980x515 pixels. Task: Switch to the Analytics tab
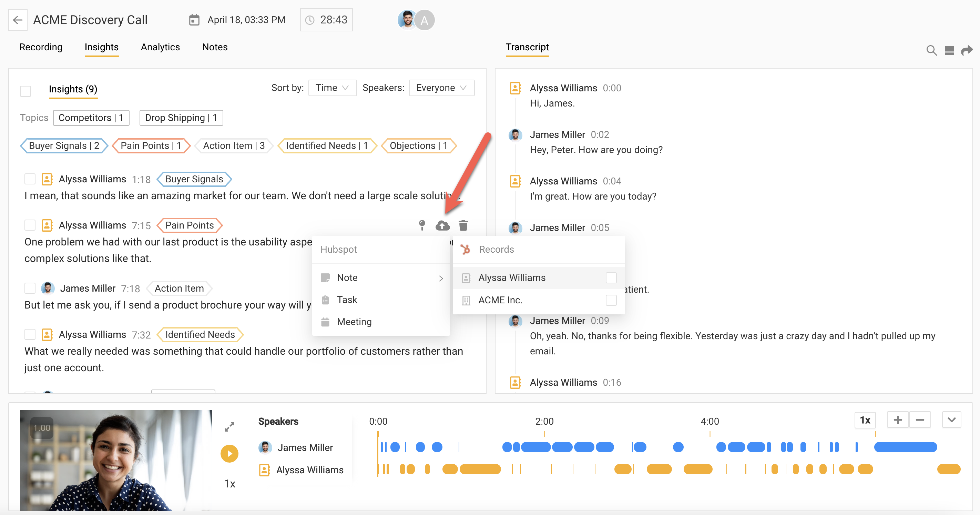160,47
